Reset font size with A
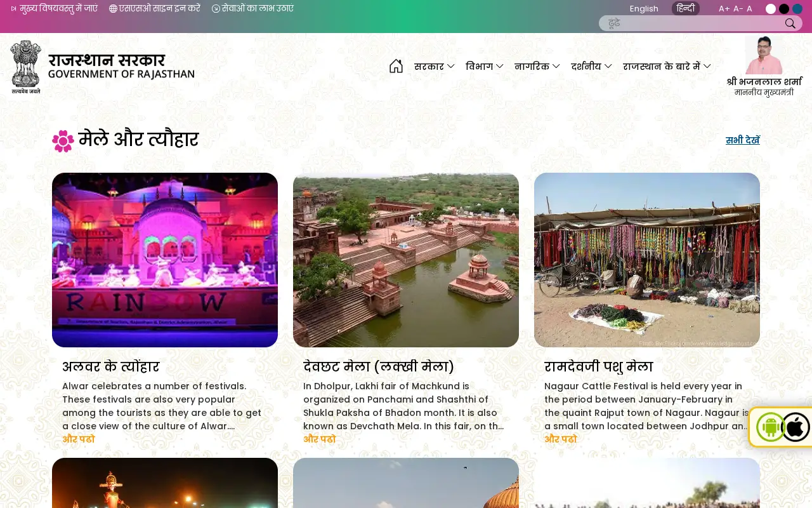The height and width of the screenshot is (508, 812). click(x=749, y=9)
